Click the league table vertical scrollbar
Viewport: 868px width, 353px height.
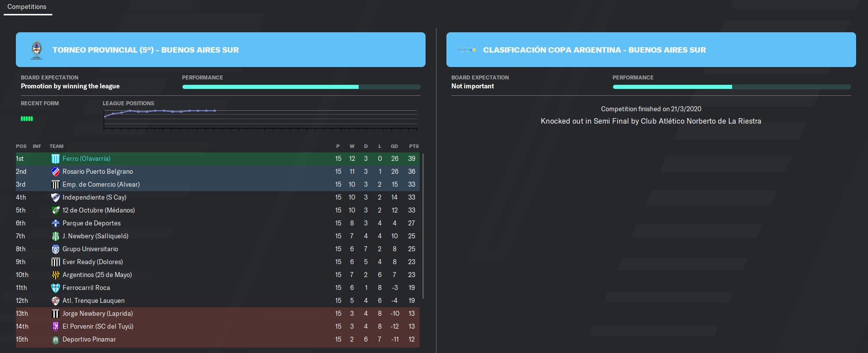tap(423, 226)
